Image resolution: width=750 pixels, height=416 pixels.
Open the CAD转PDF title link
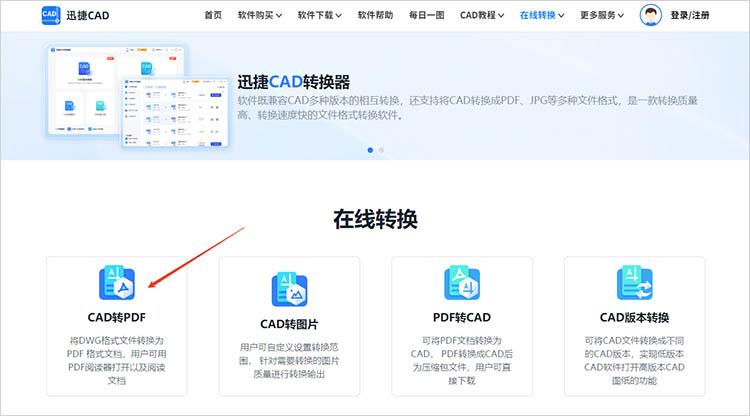[117, 317]
